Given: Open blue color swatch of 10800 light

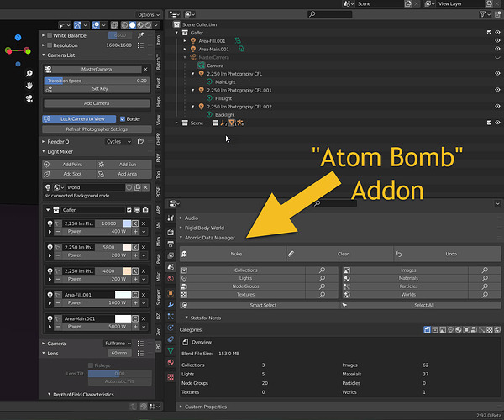Looking at the screenshot, I should pyautogui.click(x=128, y=223).
